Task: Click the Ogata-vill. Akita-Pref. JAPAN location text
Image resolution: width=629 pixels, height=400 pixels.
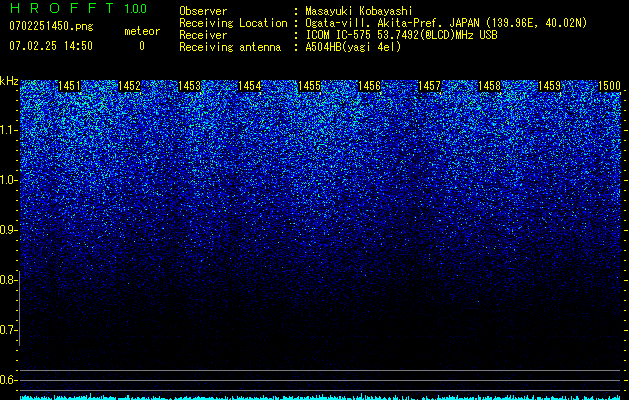Action: tap(446, 23)
